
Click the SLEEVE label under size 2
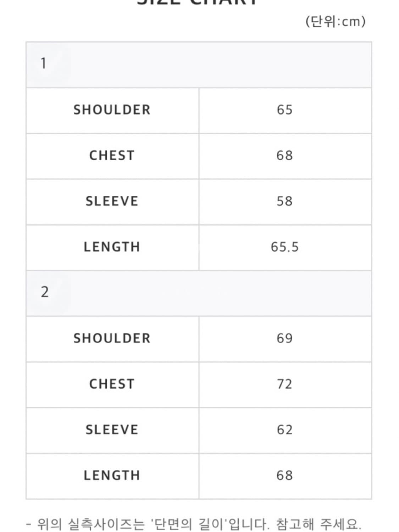tap(112, 430)
